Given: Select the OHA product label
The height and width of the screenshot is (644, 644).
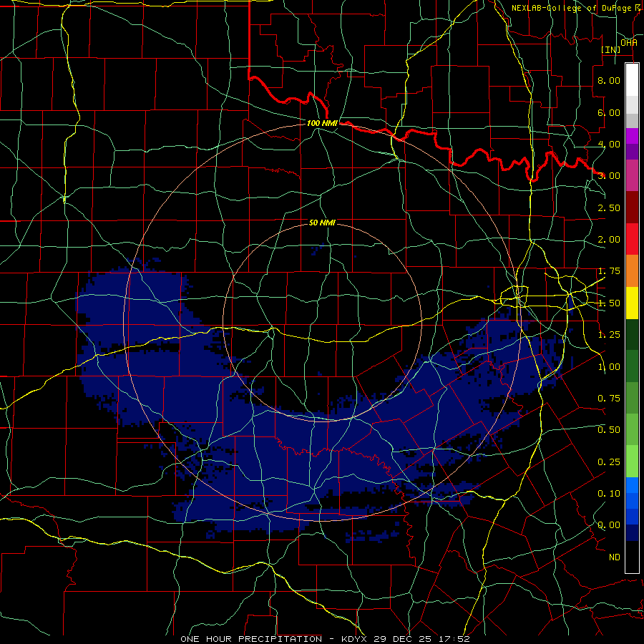Looking at the screenshot, I should click(629, 42).
